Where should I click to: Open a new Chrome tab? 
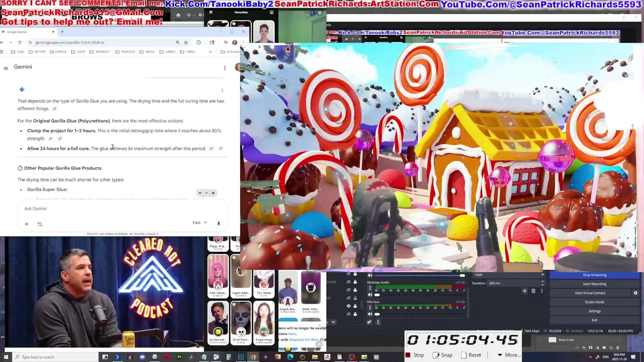pos(62,32)
